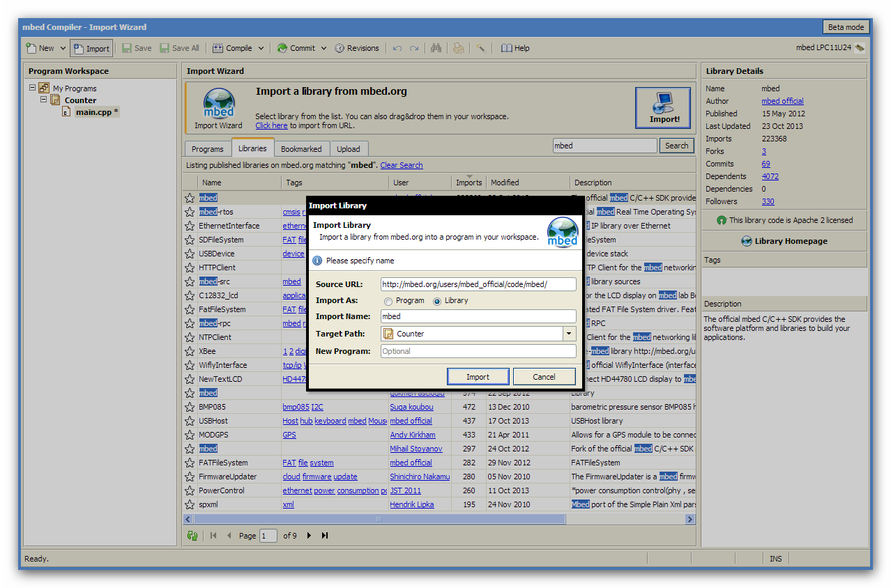The height and width of the screenshot is (588, 891).
Task: Star the mbed-rtos library row
Action: pyautogui.click(x=190, y=212)
